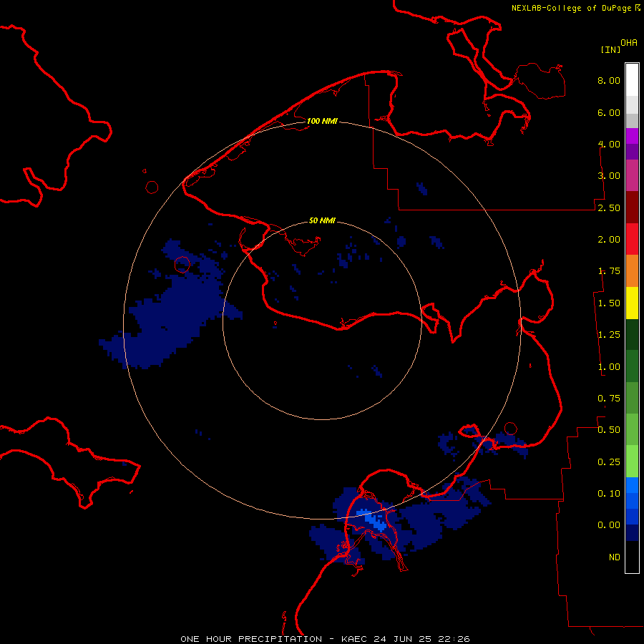Click the 100 NMI range ring label

[322, 121]
